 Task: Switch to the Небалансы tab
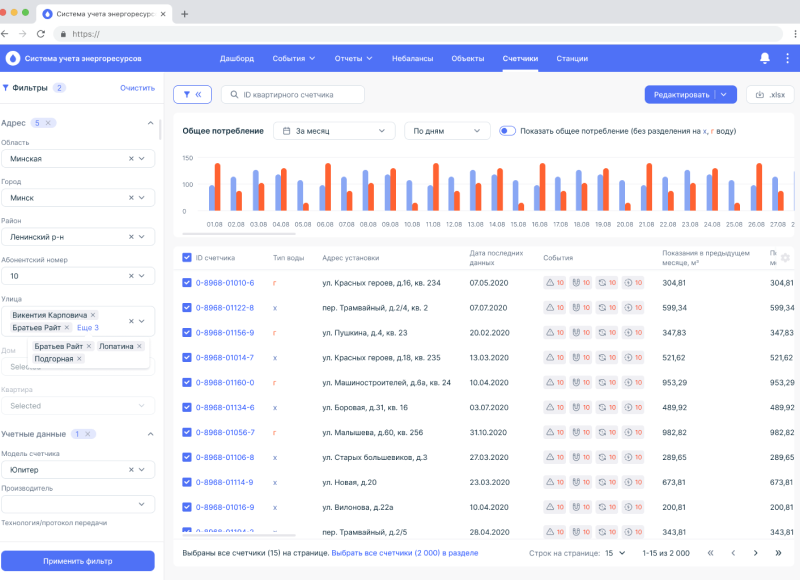tap(413, 58)
